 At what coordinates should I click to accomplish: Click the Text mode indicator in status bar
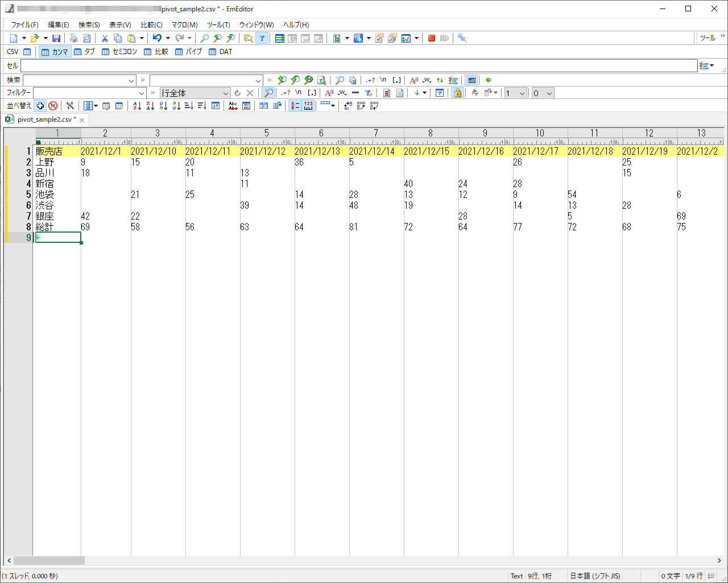pos(516,576)
